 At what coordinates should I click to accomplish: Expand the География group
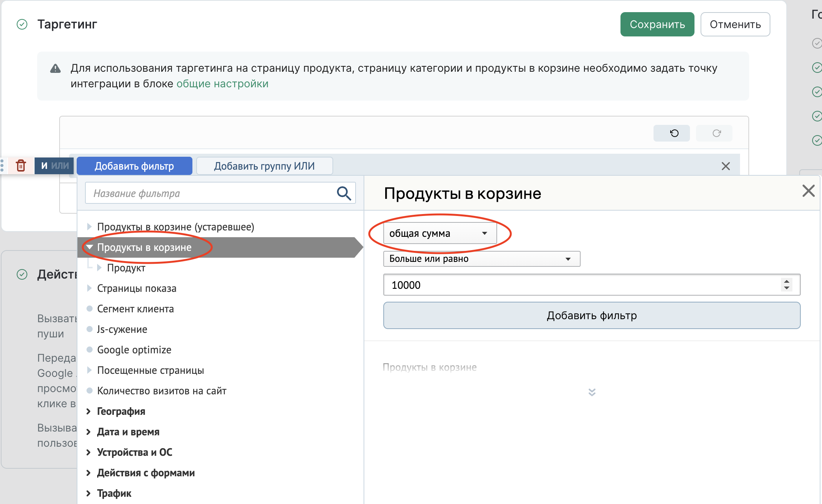[88, 411]
